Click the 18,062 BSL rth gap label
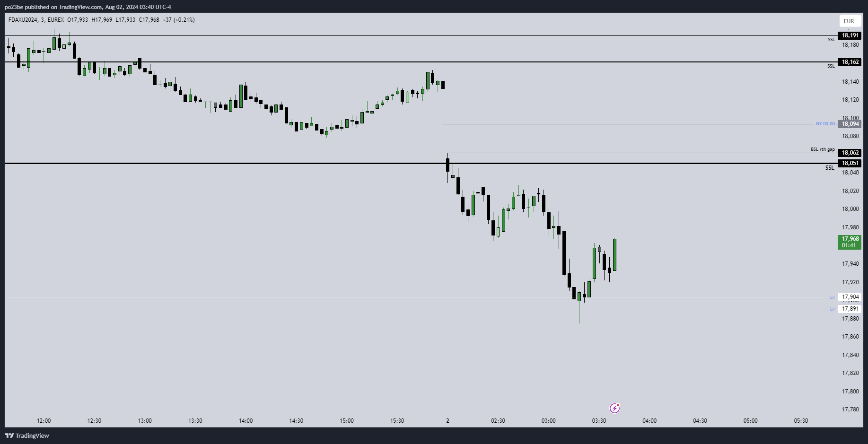Image resolution: width=868 pixels, height=444 pixels. [850, 153]
